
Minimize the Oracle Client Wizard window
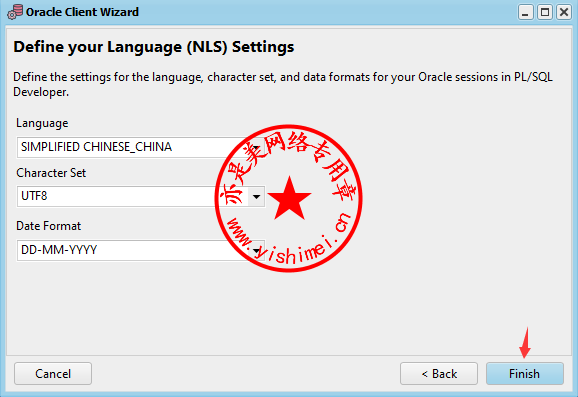tap(525, 12)
